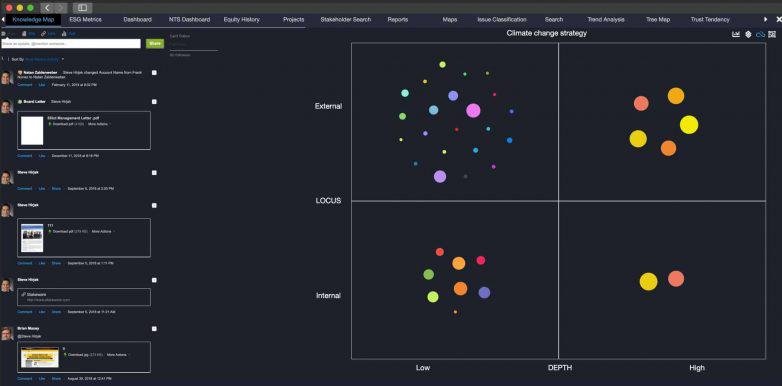The image size is (782, 386).
Task: Open post menu on September 5 post
Action: click(154, 205)
